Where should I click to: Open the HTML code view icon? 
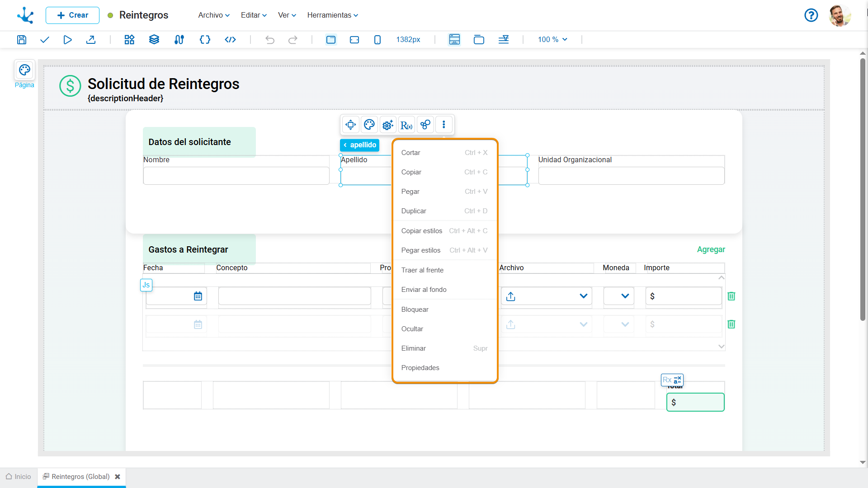click(x=230, y=40)
